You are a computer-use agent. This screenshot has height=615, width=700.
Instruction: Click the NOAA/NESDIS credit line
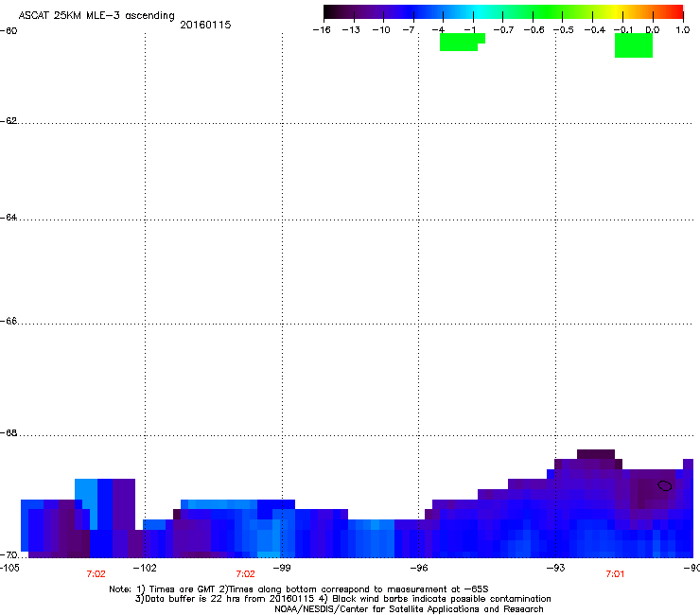(x=409, y=609)
